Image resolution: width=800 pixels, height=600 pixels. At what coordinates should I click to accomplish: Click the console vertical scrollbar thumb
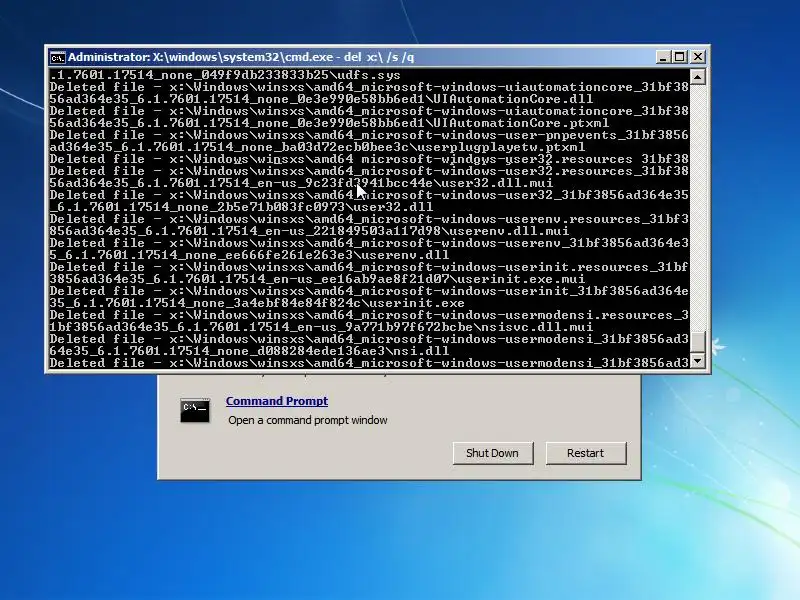[698, 342]
